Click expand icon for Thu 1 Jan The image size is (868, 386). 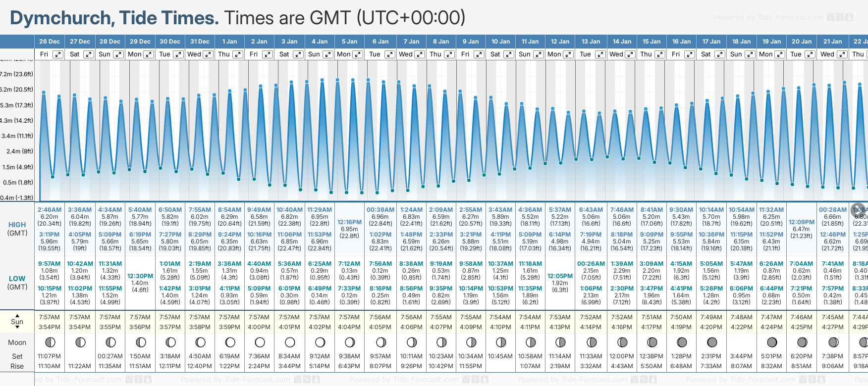point(238,54)
